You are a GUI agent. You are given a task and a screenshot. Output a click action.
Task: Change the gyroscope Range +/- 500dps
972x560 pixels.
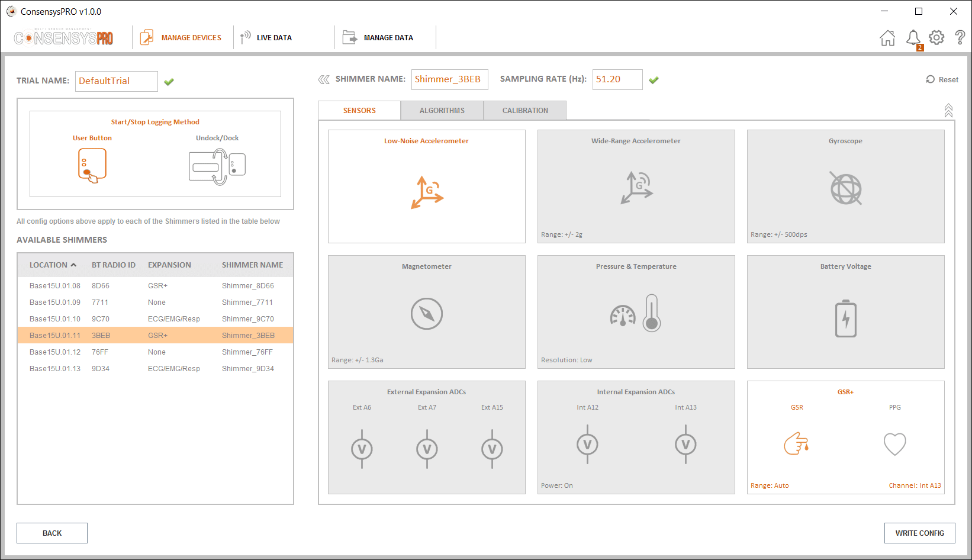[779, 235]
